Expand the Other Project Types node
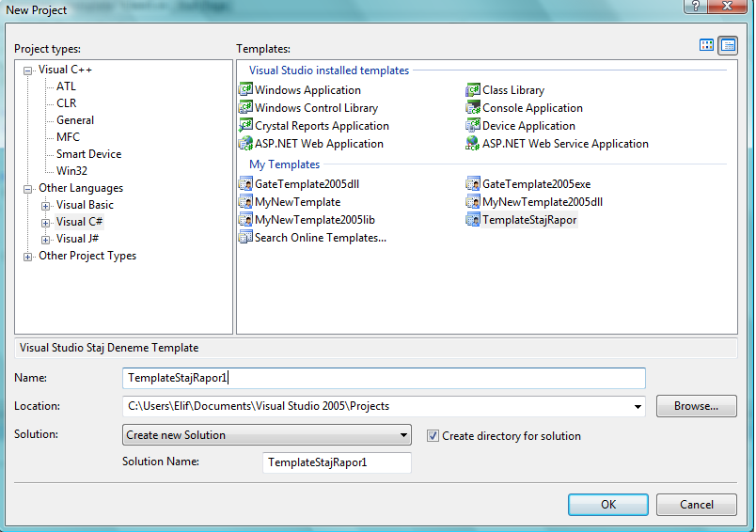 click(x=28, y=256)
